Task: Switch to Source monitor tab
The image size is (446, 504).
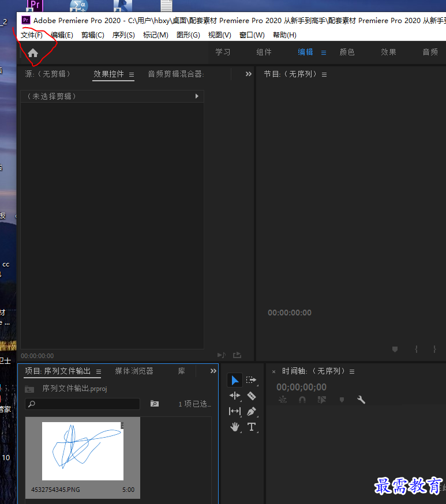Action: [47, 74]
